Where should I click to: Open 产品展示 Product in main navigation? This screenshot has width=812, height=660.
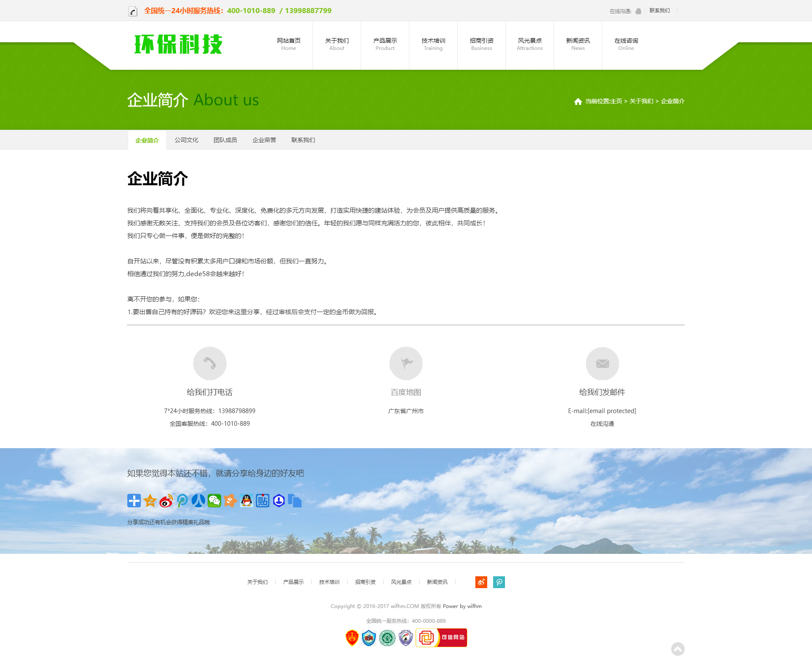[x=385, y=44]
